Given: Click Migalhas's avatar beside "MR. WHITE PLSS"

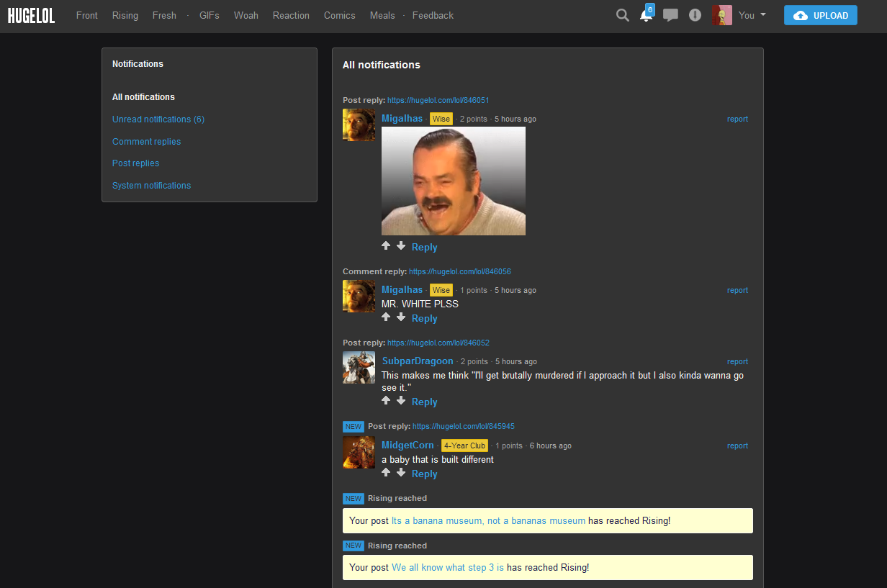Looking at the screenshot, I should click(359, 297).
